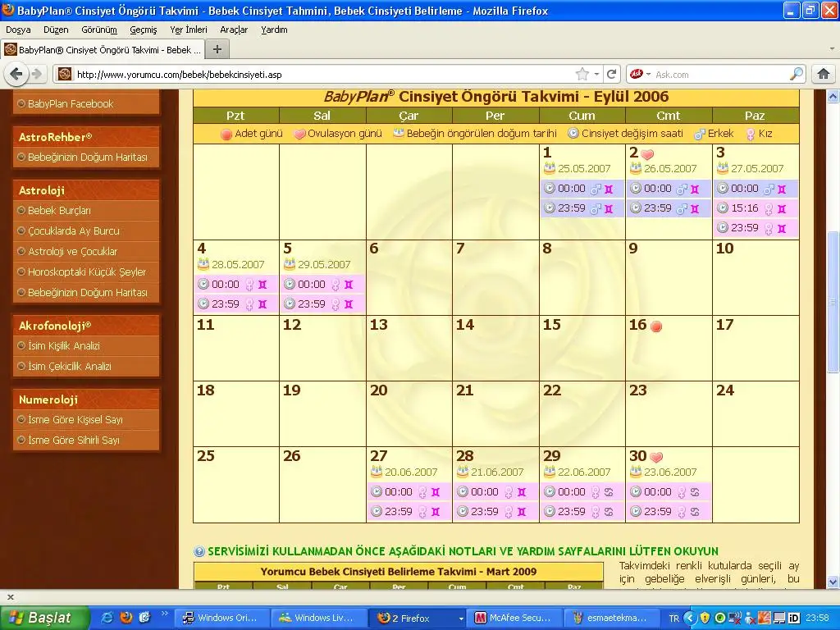Click the search magnifier in Ask.com box
The width and height of the screenshot is (840, 630).
[x=797, y=74]
